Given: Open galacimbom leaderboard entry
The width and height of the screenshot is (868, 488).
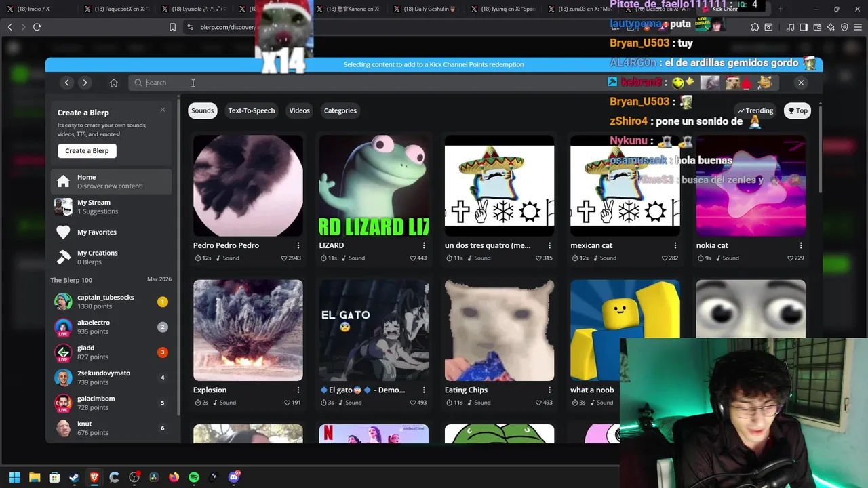Looking at the screenshot, I should tap(111, 403).
